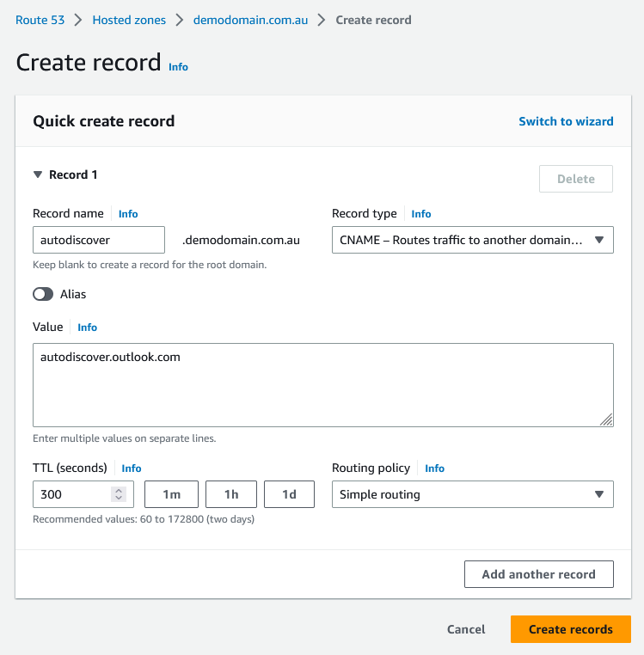
Task: Click the Delete record button
Action: [x=575, y=179]
